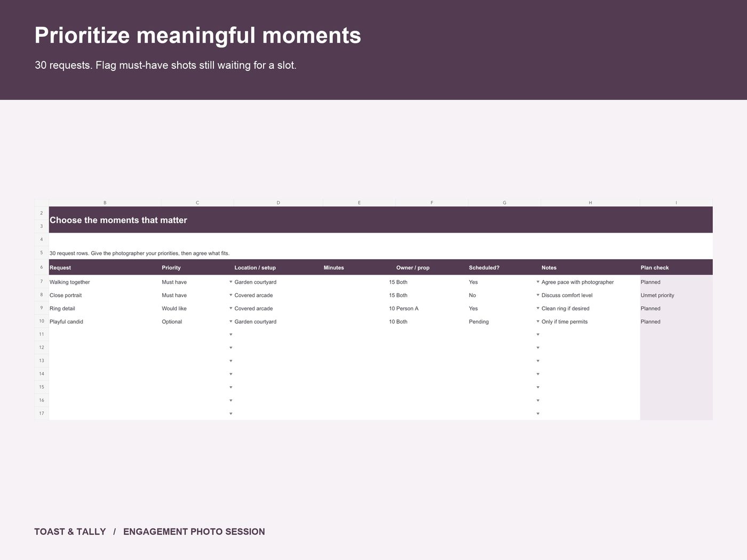Open the Priority dropdown for Ring detail
The image size is (747, 560).
coord(231,308)
